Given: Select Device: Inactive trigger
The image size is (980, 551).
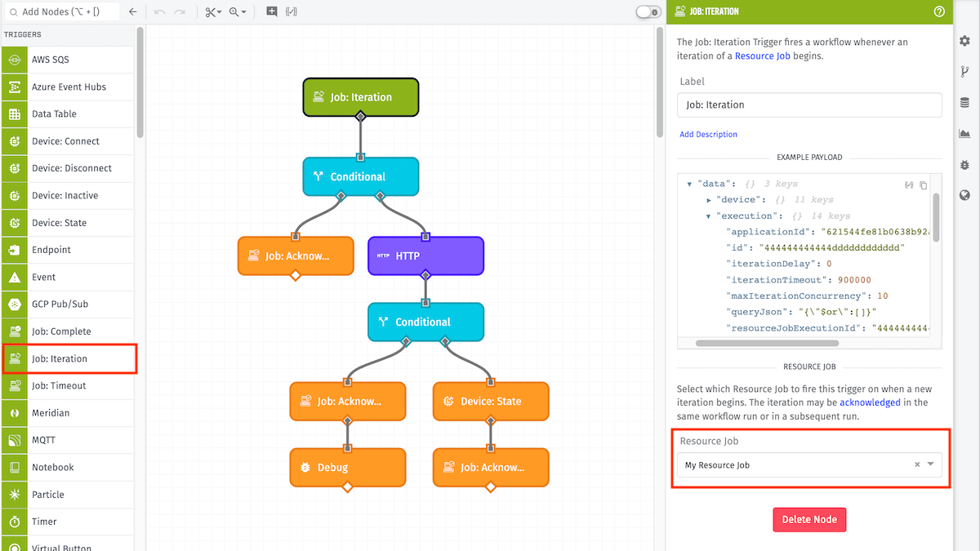Looking at the screenshot, I should coord(67,195).
